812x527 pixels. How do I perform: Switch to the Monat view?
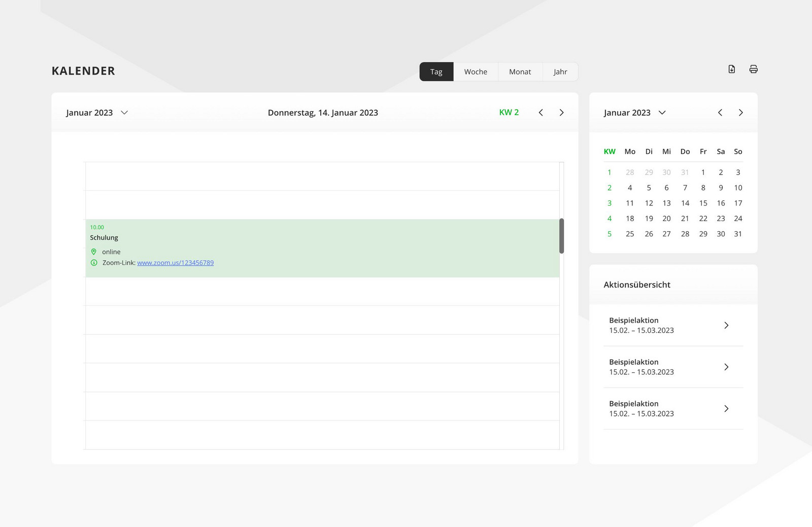pyautogui.click(x=520, y=72)
